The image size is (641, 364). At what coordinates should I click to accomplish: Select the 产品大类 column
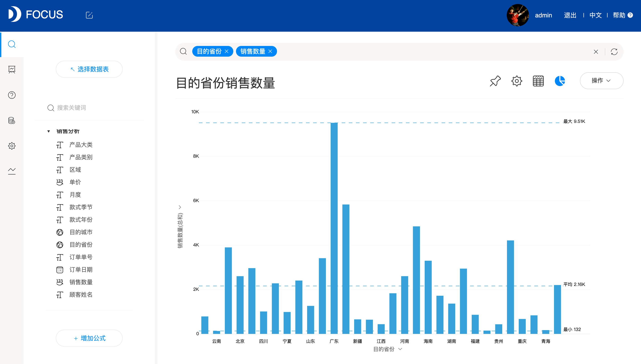tap(81, 145)
